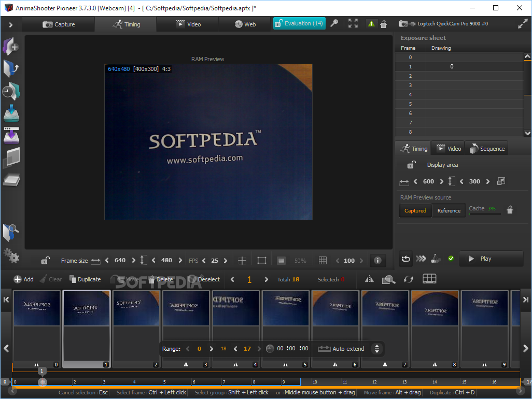Click the green checkmark indicator
This screenshot has height=399, width=532.
coord(451,259)
